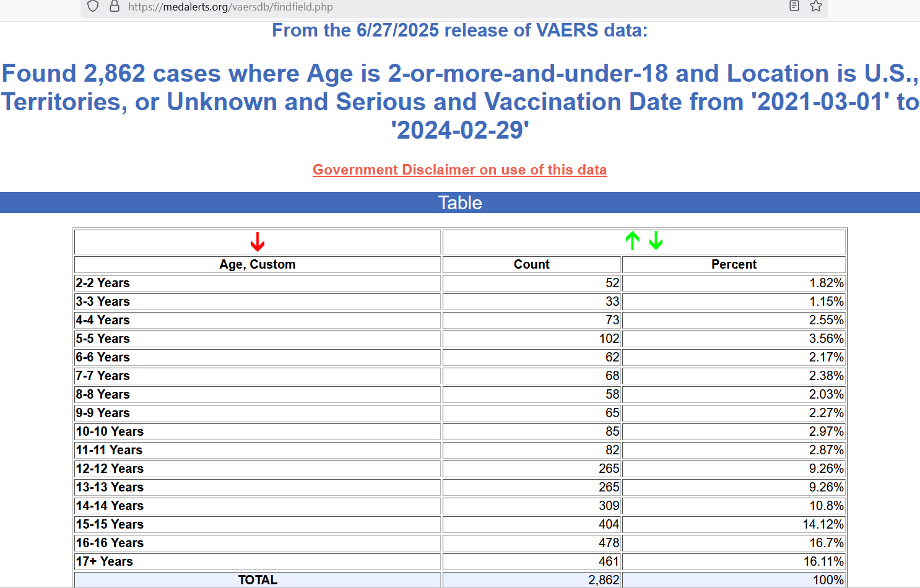This screenshot has width=920, height=588.
Task: Click percent 3.56% for 5-5 Years
Action: (827, 339)
